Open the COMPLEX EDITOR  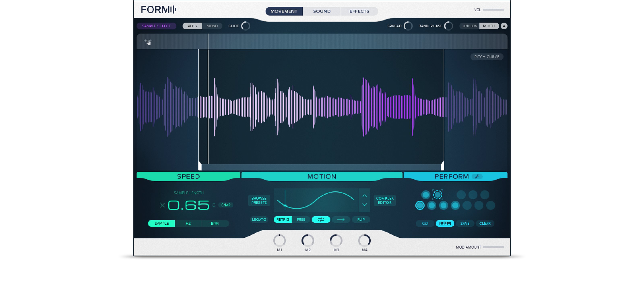(x=385, y=200)
